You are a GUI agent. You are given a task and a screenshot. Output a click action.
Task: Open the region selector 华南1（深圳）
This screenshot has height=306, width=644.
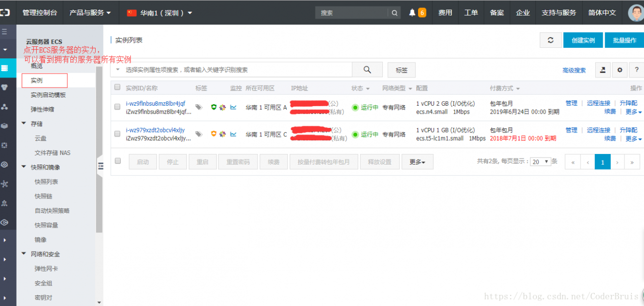click(159, 13)
